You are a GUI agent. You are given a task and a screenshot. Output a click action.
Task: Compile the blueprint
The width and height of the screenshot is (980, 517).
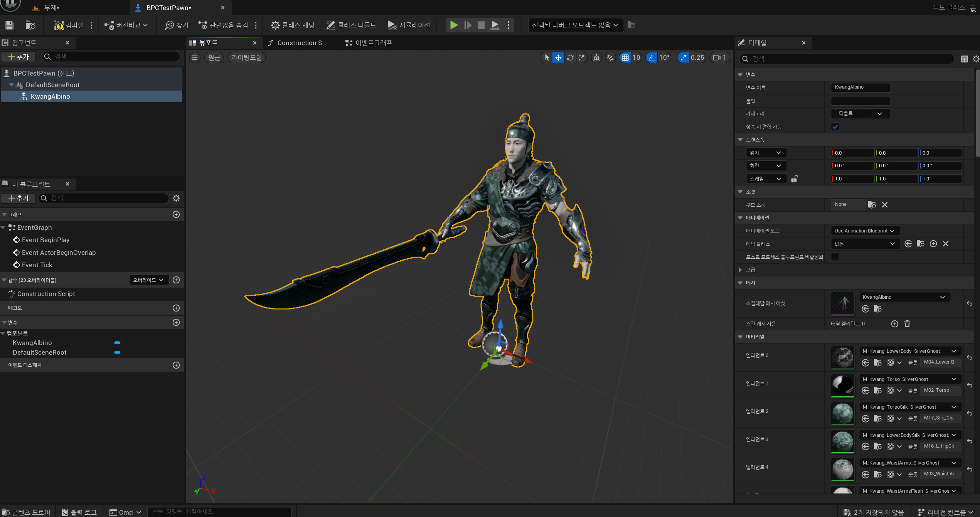(69, 25)
